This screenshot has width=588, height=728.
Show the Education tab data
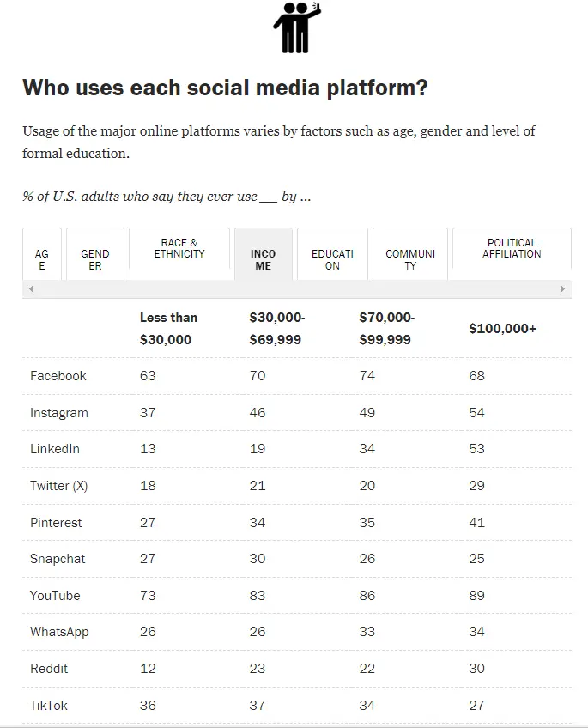coord(332,259)
